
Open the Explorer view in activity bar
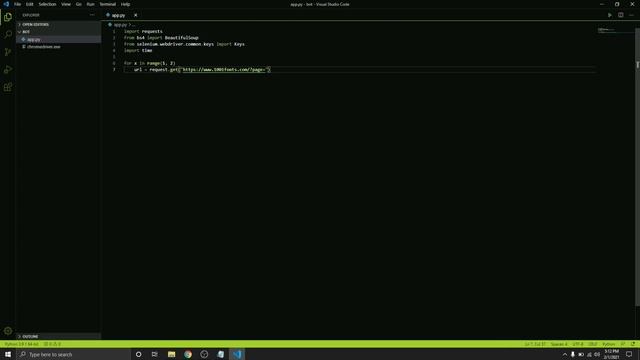[8, 17]
